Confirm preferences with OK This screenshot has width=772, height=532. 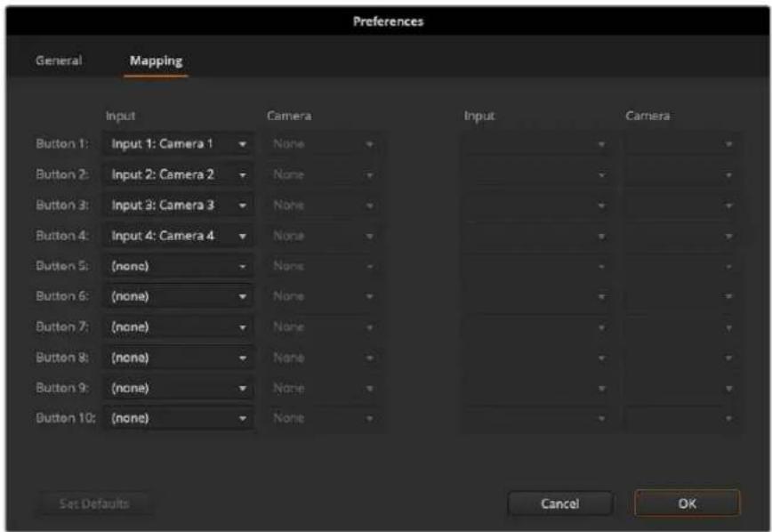coord(687,504)
